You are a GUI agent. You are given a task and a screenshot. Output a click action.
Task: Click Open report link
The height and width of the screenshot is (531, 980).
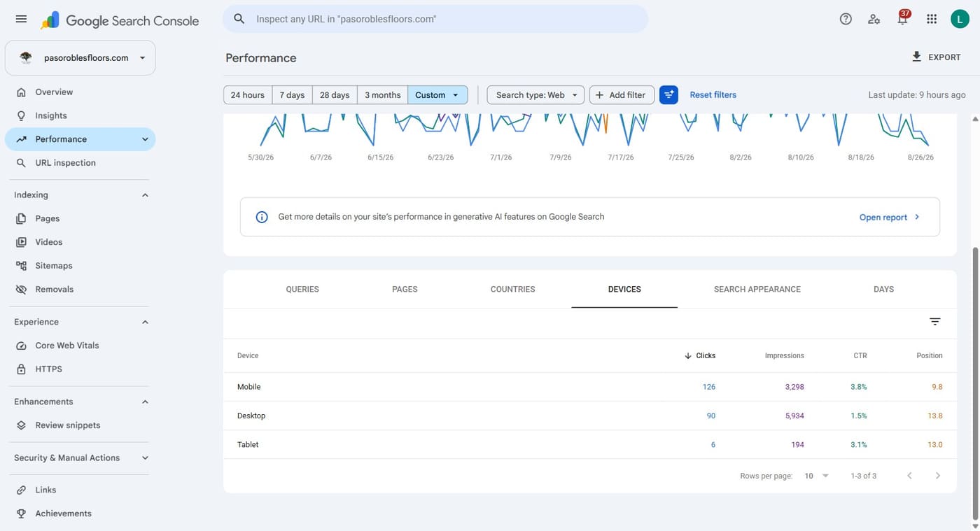click(x=889, y=217)
